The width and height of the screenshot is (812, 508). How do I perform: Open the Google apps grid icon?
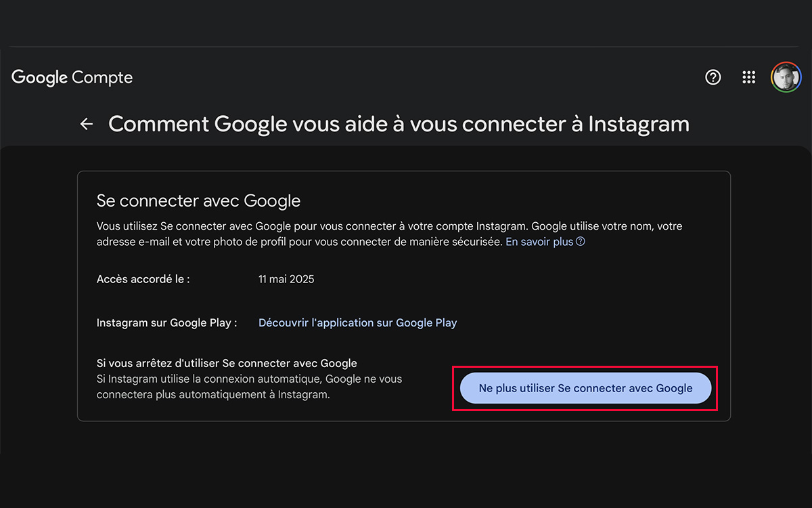click(x=748, y=77)
